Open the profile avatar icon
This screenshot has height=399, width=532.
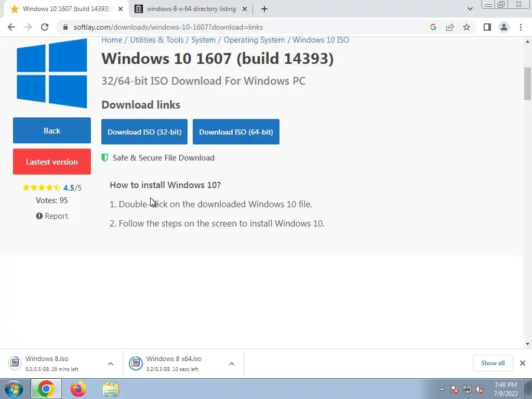504,27
